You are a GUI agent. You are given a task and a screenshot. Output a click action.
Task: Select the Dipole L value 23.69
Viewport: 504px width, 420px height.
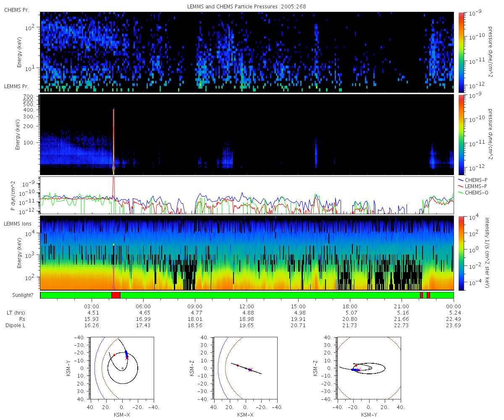click(454, 325)
